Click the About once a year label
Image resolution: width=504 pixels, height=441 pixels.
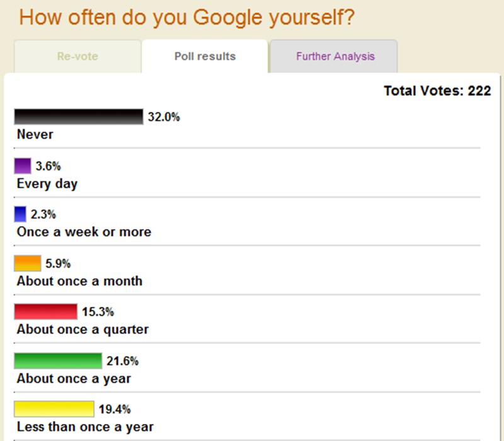coord(74,379)
